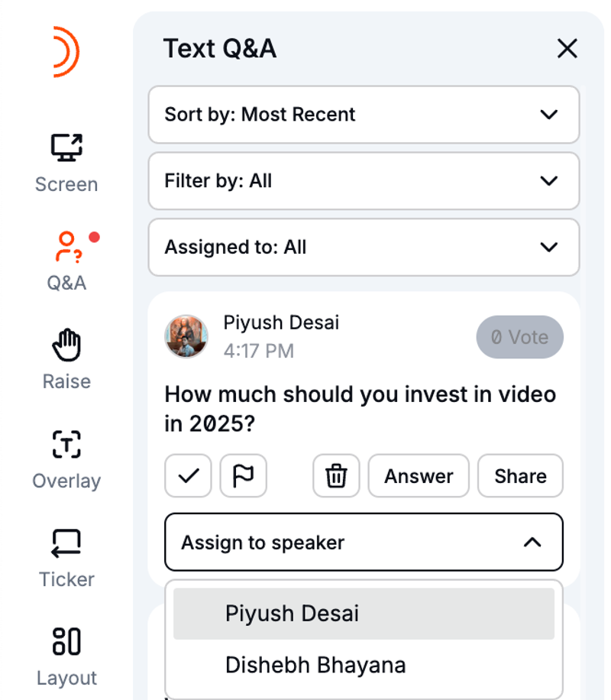Delete the question with trash icon
Screen dimensions: 611x700
tap(336, 476)
